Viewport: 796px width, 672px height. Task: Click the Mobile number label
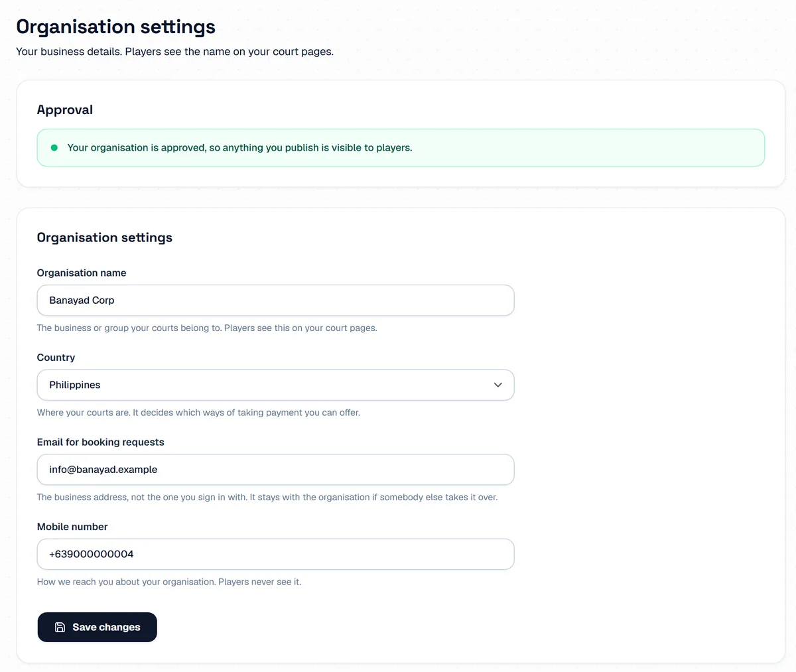[x=72, y=527]
